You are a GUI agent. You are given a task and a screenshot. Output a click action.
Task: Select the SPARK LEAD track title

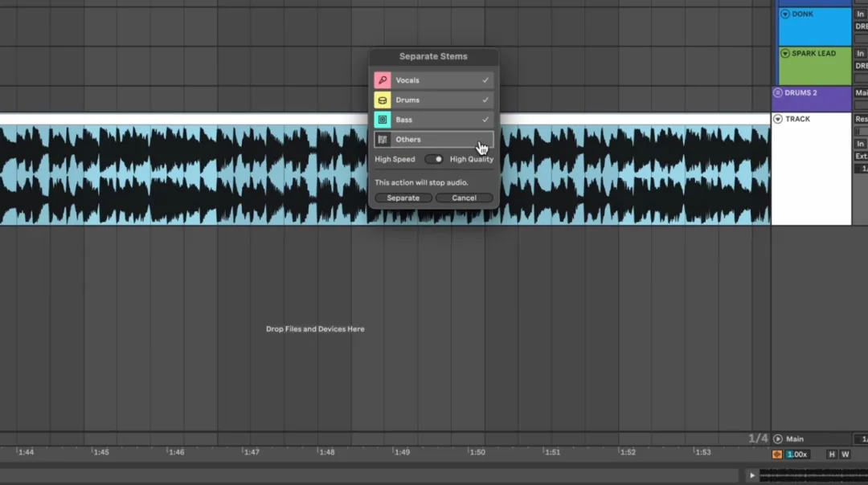click(x=813, y=54)
